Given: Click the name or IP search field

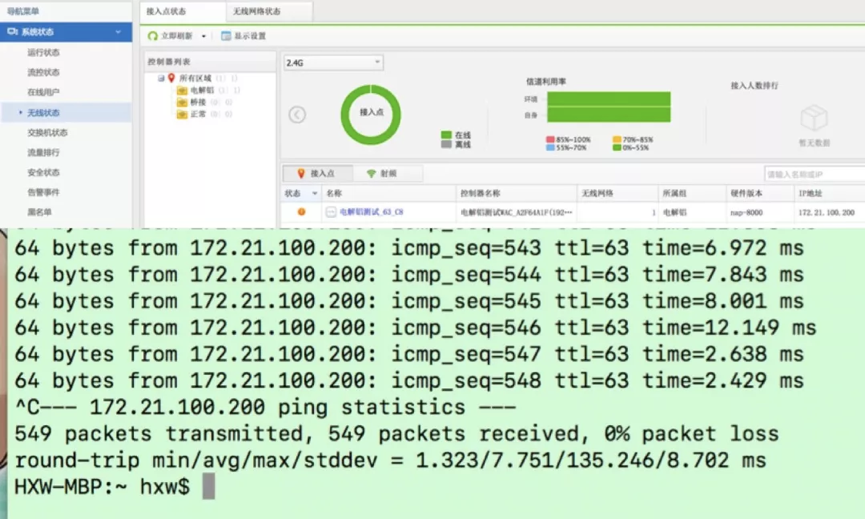Looking at the screenshot, I should (812, 174).
